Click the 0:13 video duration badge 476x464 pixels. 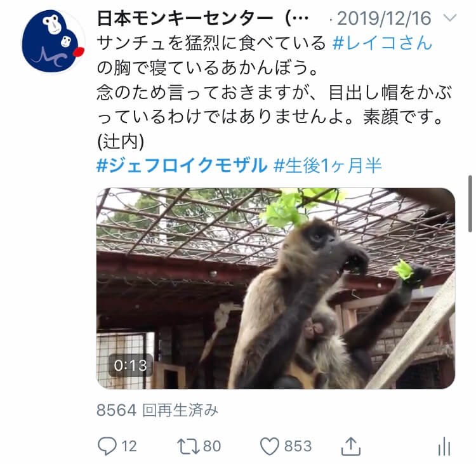click(130, 366)
